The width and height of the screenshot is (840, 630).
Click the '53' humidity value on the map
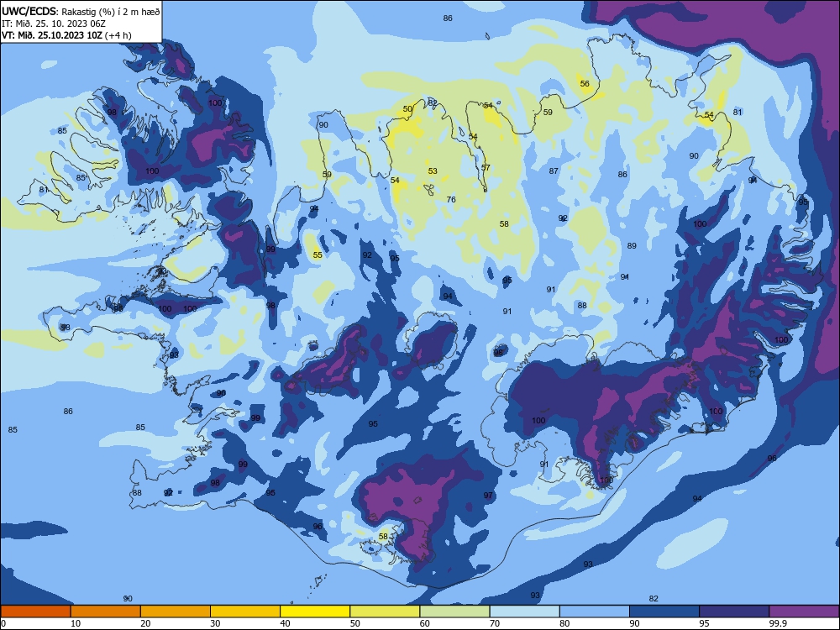pos(433,171)
